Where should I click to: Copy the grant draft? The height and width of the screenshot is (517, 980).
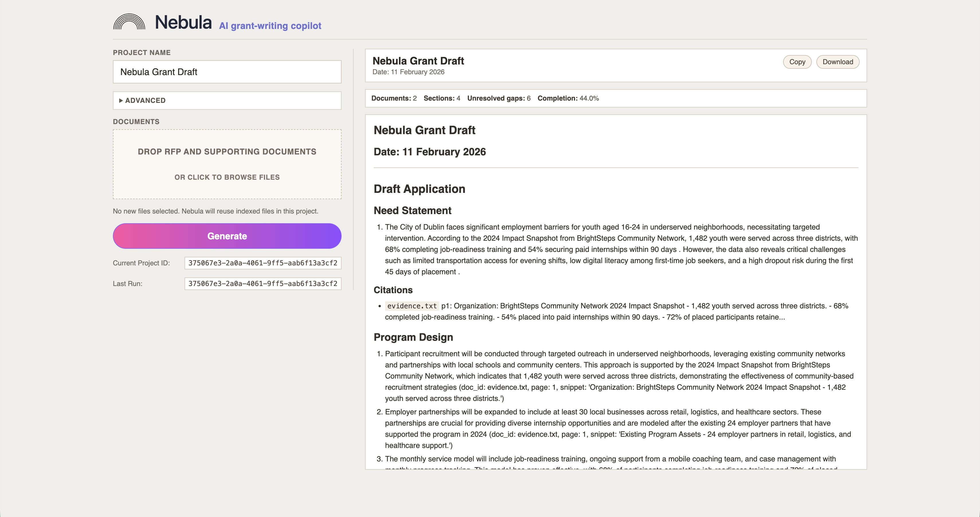point(797,62)
